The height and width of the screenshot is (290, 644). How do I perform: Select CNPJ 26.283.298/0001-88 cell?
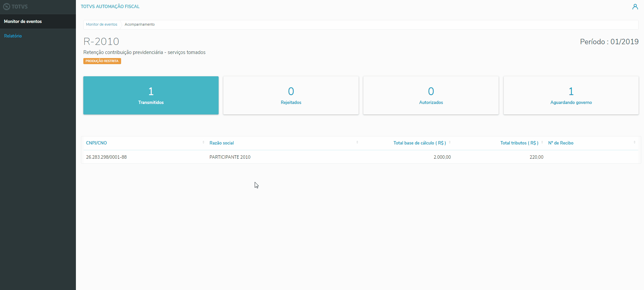click(106, 157)
